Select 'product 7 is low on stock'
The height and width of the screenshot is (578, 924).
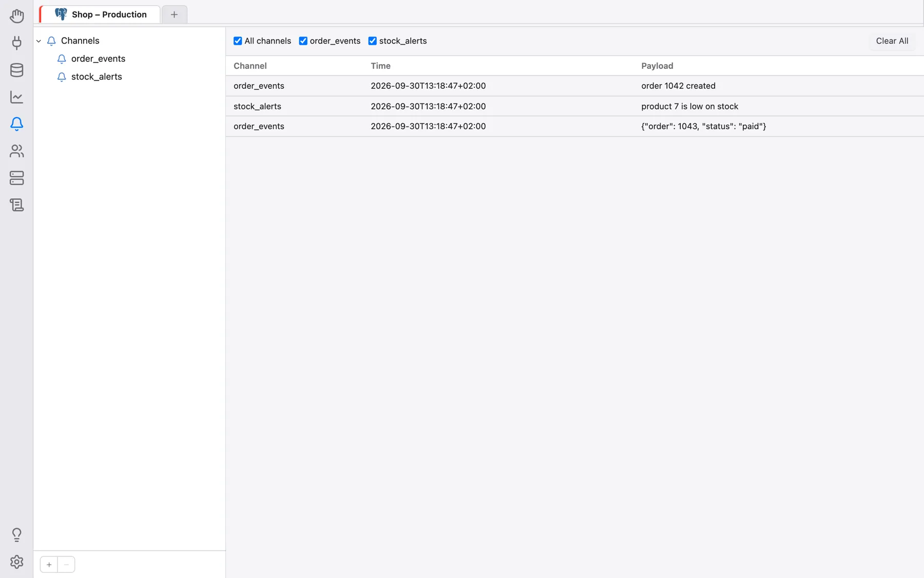coord(689,106)
